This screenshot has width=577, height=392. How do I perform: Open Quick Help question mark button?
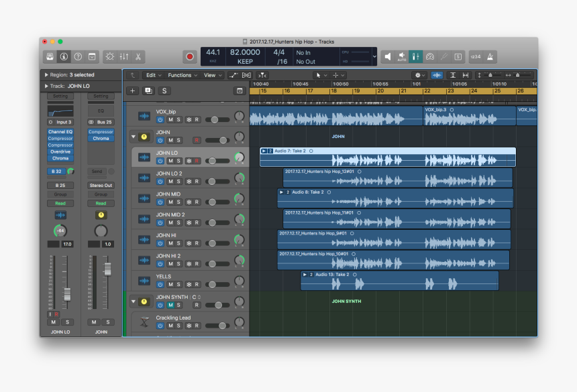(78, 56)
